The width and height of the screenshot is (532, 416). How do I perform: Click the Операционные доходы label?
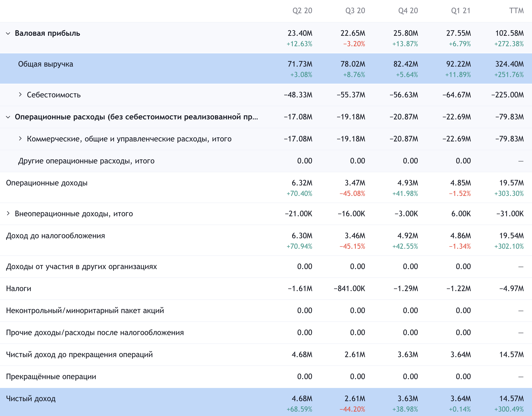pyautogui.click(x=47, y=183)
